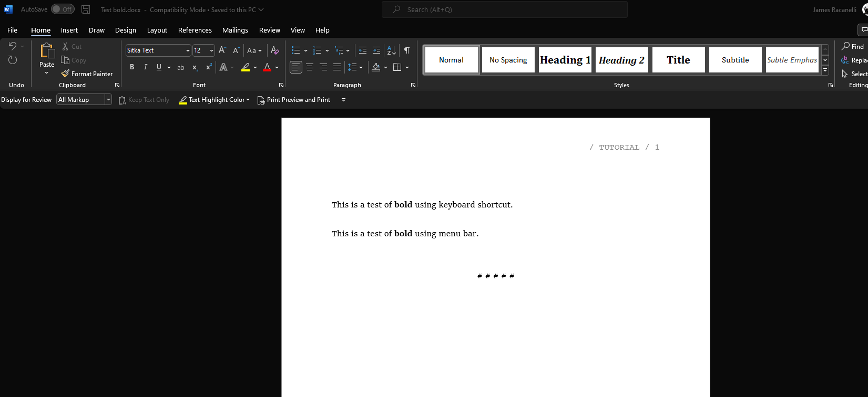Toggle the AutoSave switch
The width and height of the screenshot is (868, 397).
(63, 9)
